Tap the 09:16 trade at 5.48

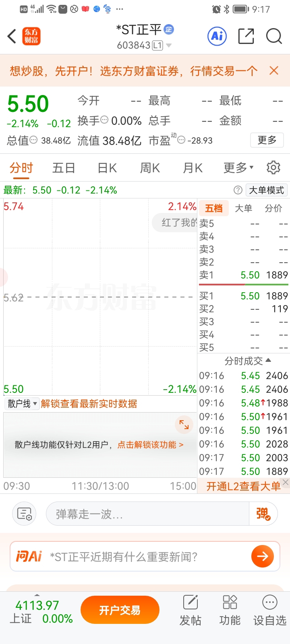[244, 403]
